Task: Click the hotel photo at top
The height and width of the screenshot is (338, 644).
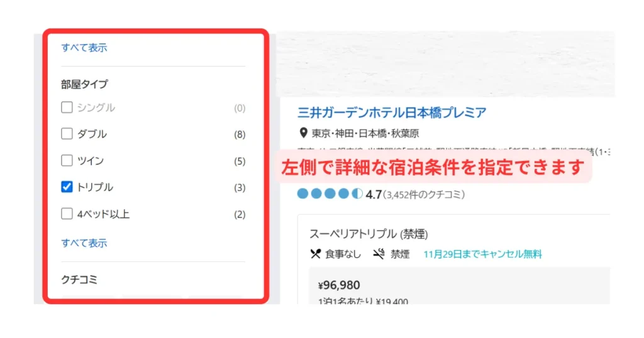Action: (x=446, y=65)
